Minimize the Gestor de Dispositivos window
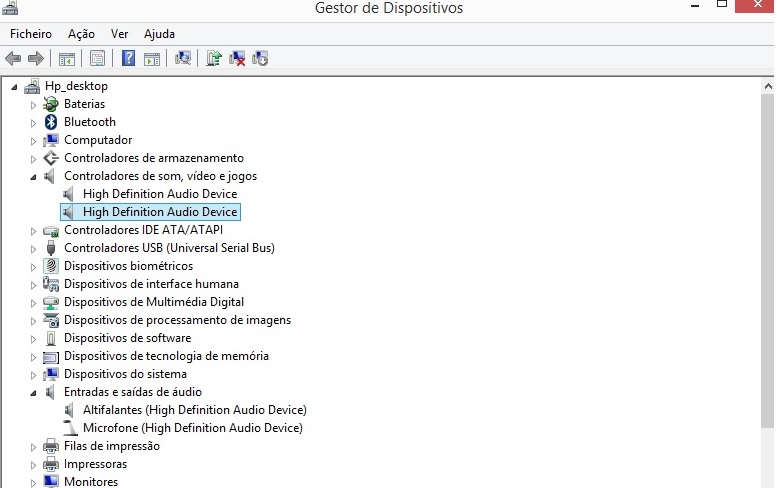This screenshot has height=488, width=777. pyautogui.click(x=695, y=6)
